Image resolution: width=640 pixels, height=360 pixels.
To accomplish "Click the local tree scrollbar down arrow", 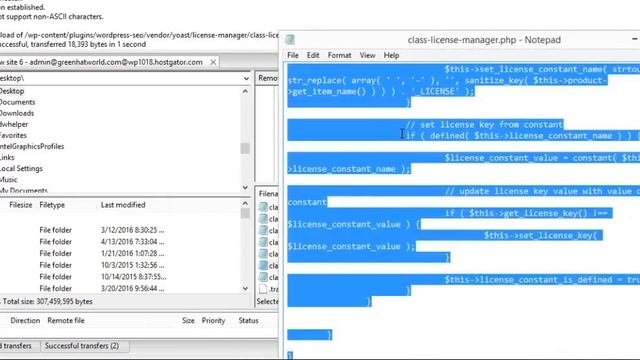I will (245, 187).
